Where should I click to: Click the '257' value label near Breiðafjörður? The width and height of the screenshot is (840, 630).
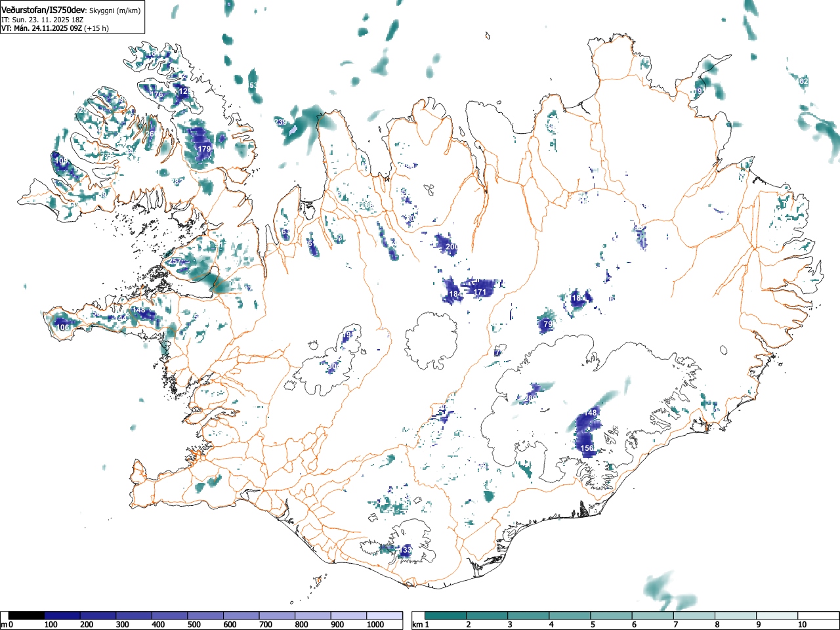(176, 262)
